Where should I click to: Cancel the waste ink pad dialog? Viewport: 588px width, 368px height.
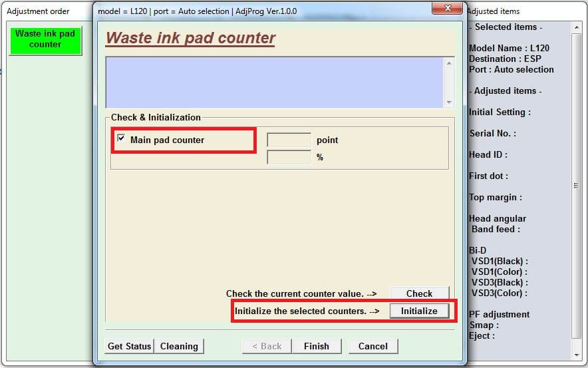tap(373, 346)
